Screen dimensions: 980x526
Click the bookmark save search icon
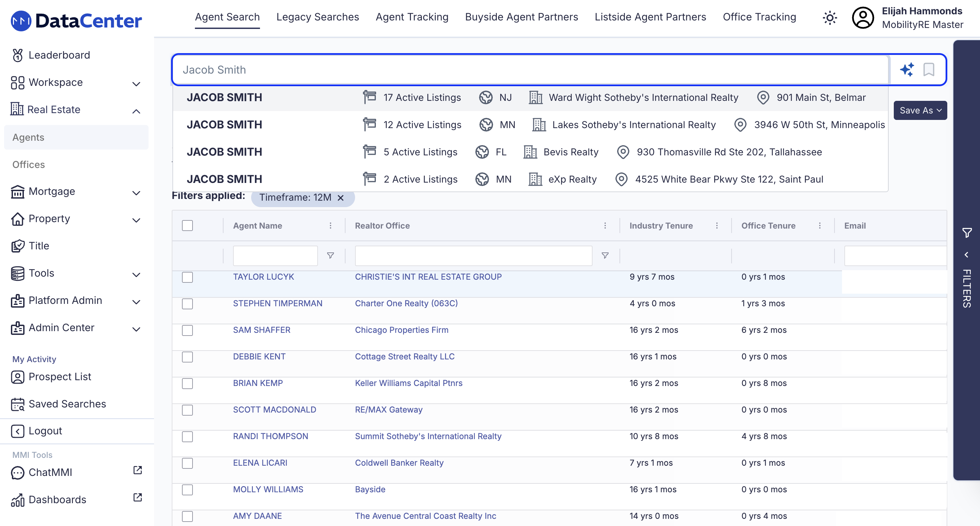tap(929, 69)
